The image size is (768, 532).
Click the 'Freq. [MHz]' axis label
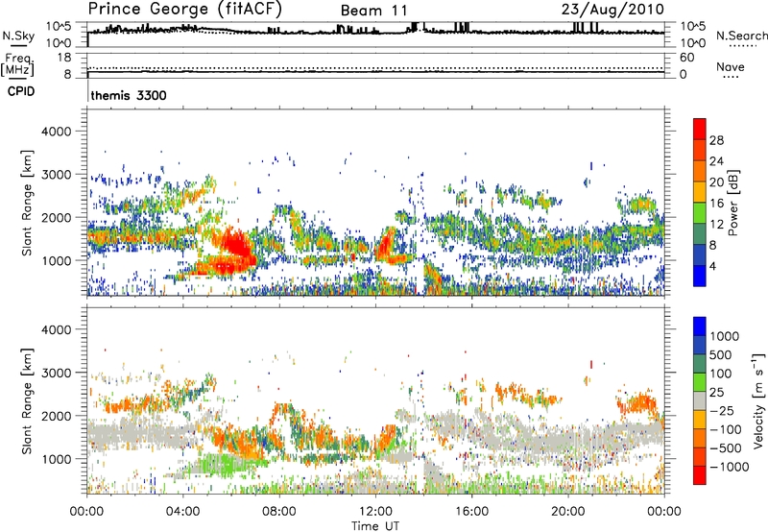coord(17,64)
